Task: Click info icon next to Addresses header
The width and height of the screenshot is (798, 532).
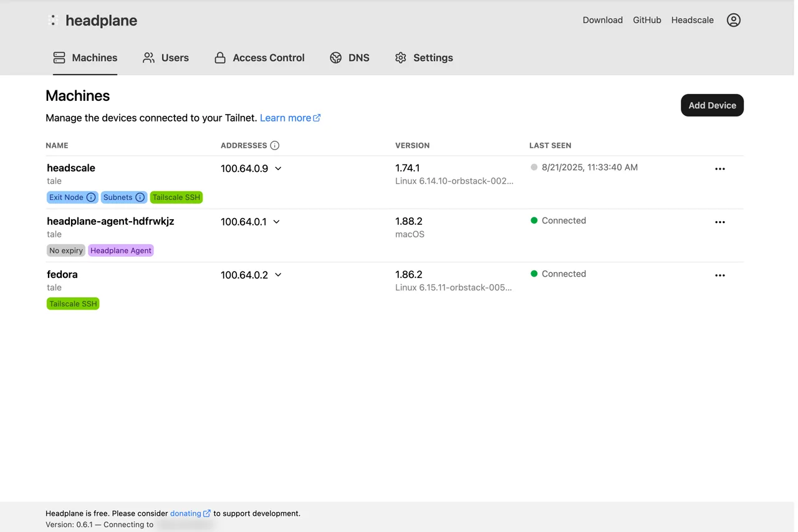Action: click(275, 145)
